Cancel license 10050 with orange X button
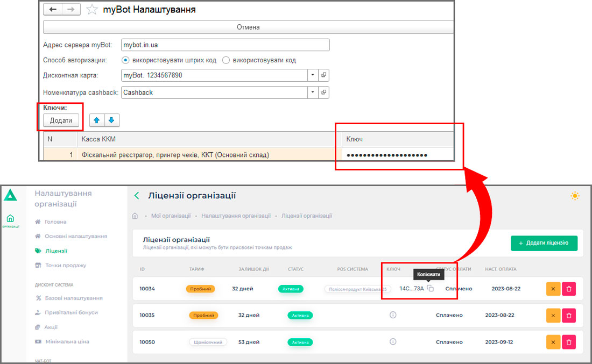Screen dimensions: 592x364 553,342
